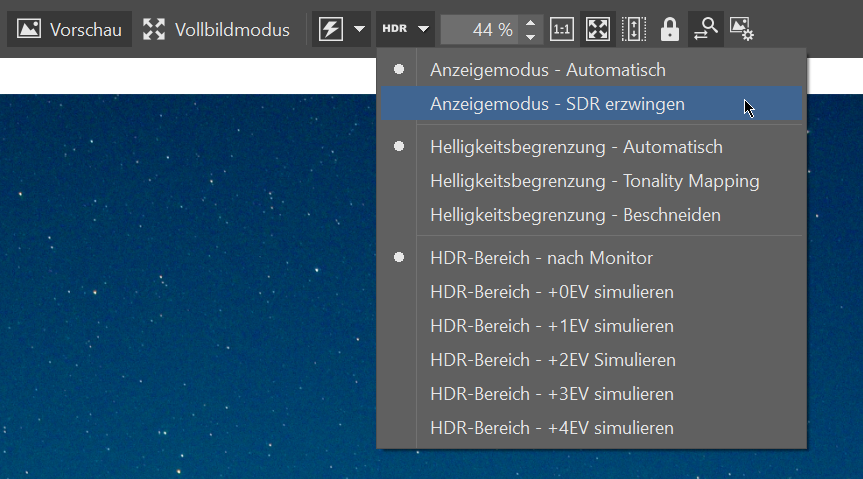Image resolution: width=863 pixels, height=479 pixels.
Task: Click the 44 % zoom input field
Action: tap(481, 30)
